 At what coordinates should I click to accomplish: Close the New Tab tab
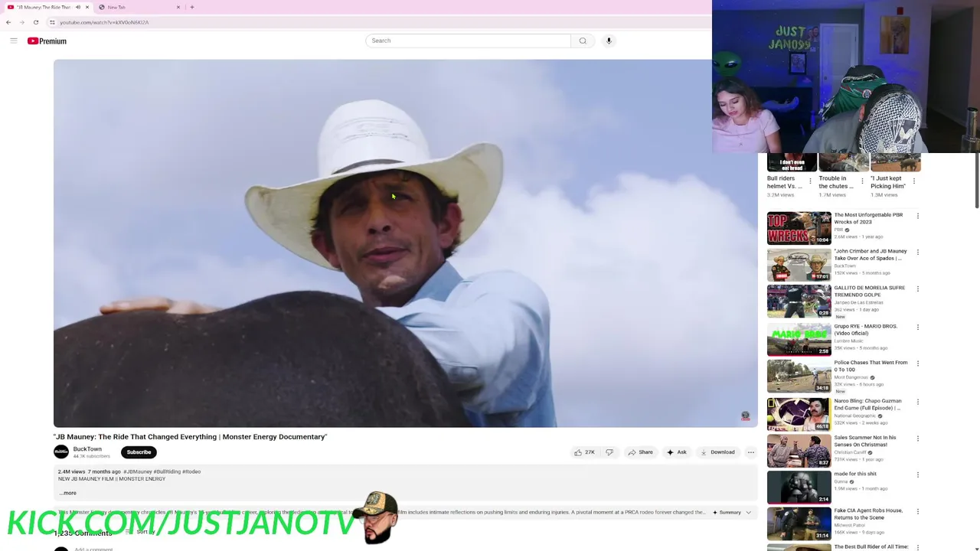click(178, 7)
